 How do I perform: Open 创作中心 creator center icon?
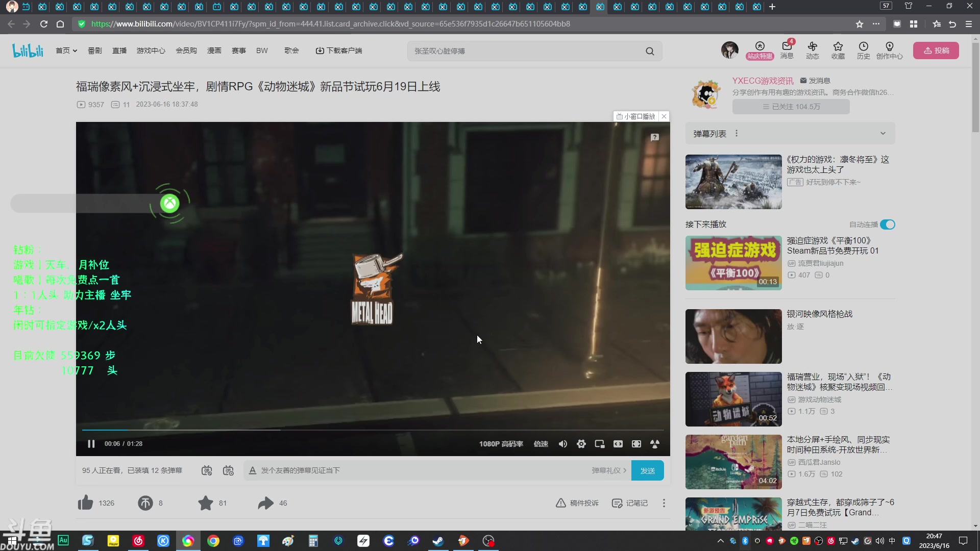[x=889, y=50]
